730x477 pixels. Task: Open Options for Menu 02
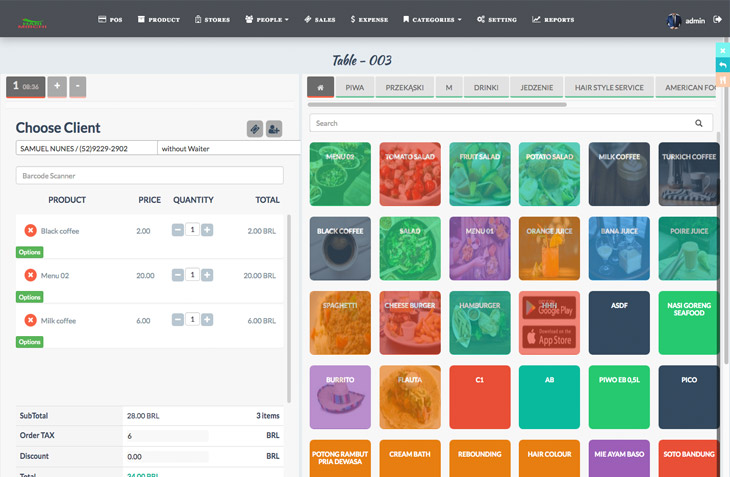[x=30, y=297]
